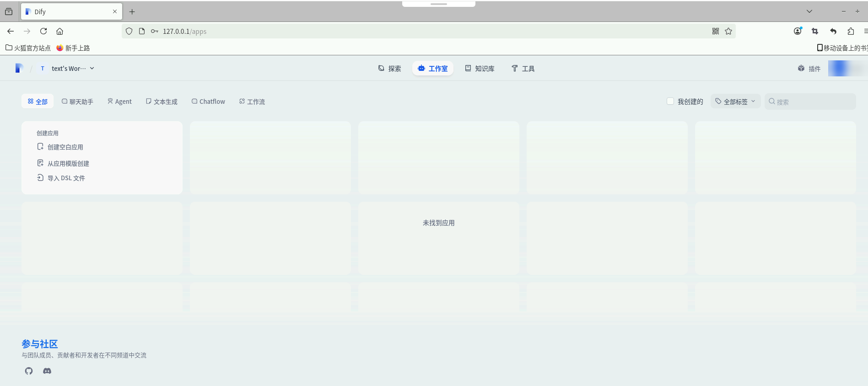Click the browser back arrow
The width and height of the screenshot is (868, 386).
coord(11,31)
